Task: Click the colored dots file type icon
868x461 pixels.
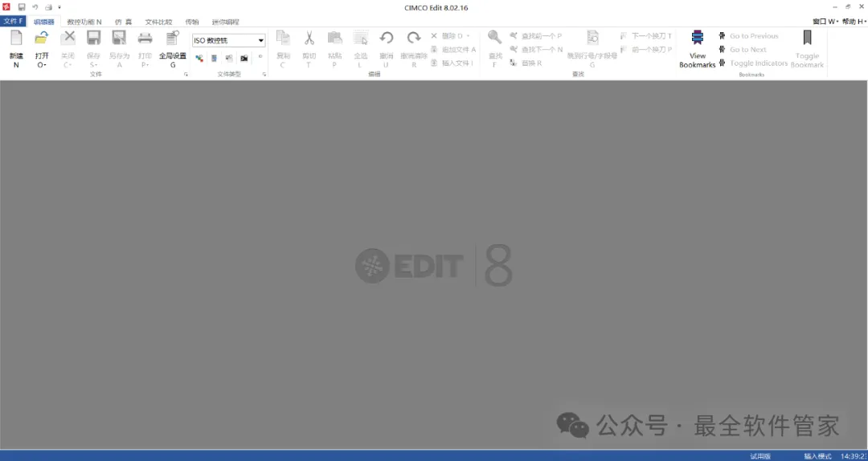Action: pos(199,58)
